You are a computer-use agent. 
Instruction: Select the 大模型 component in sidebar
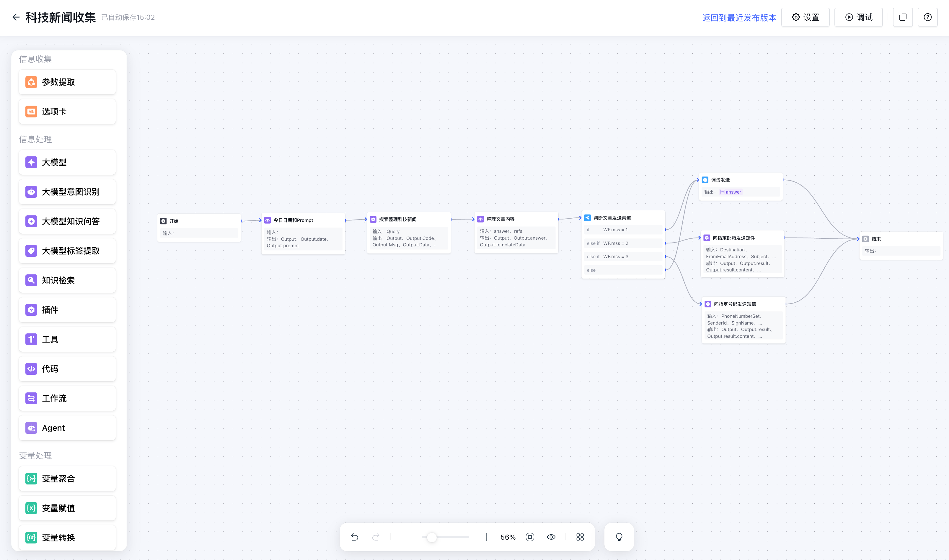click(x=67, y=162)
